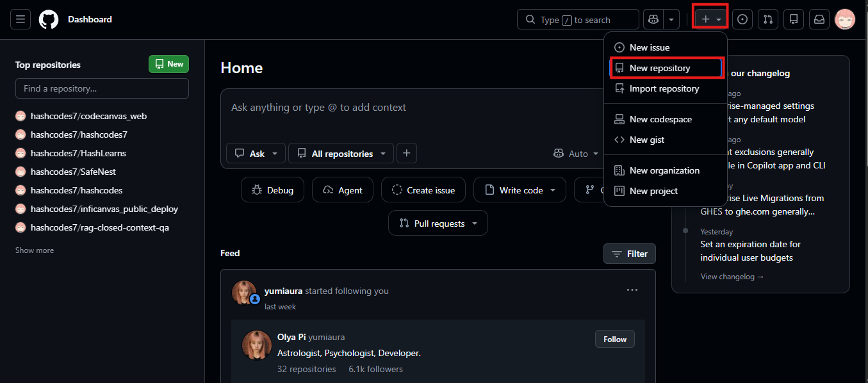Image resolution: width=868 pixels, height=383 pixels.
Task: Open hashcodes7/HashLearns repository
Action: click(x=78, y=153)
